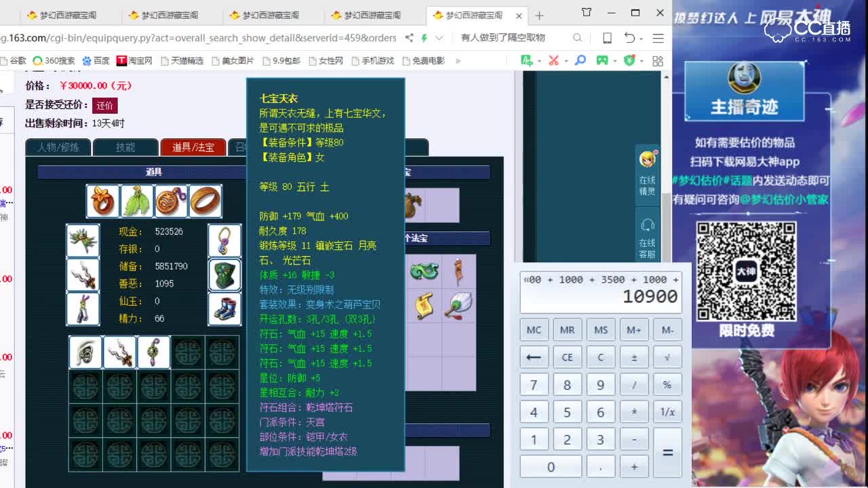Click the page scrollbar up arrow
The image size is (868, 488).
tap(666, 77)
